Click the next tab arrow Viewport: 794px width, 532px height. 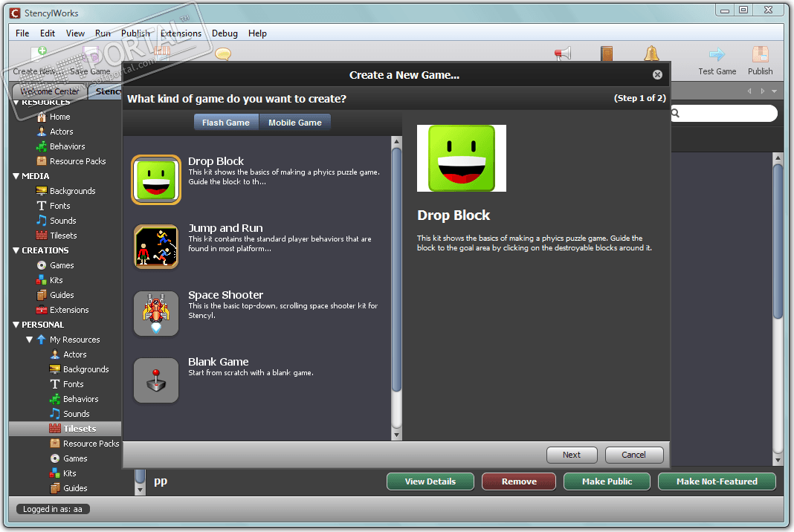[763, 91]
